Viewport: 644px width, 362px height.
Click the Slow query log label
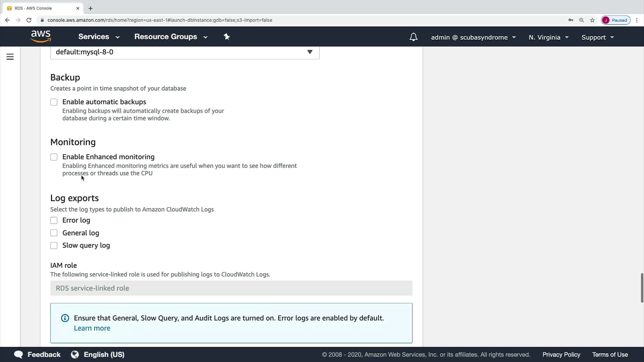pyautogui.click(x=86, y=245)
